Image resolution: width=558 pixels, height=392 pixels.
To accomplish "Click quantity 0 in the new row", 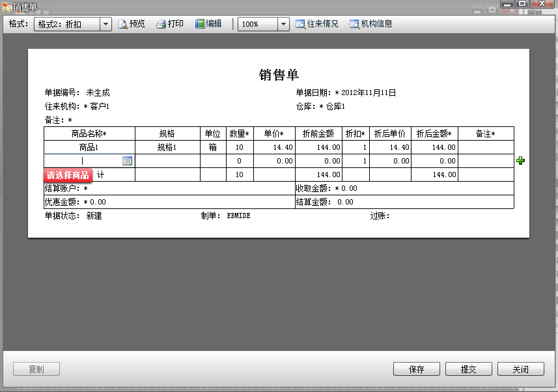I will [x=240, y=161].
